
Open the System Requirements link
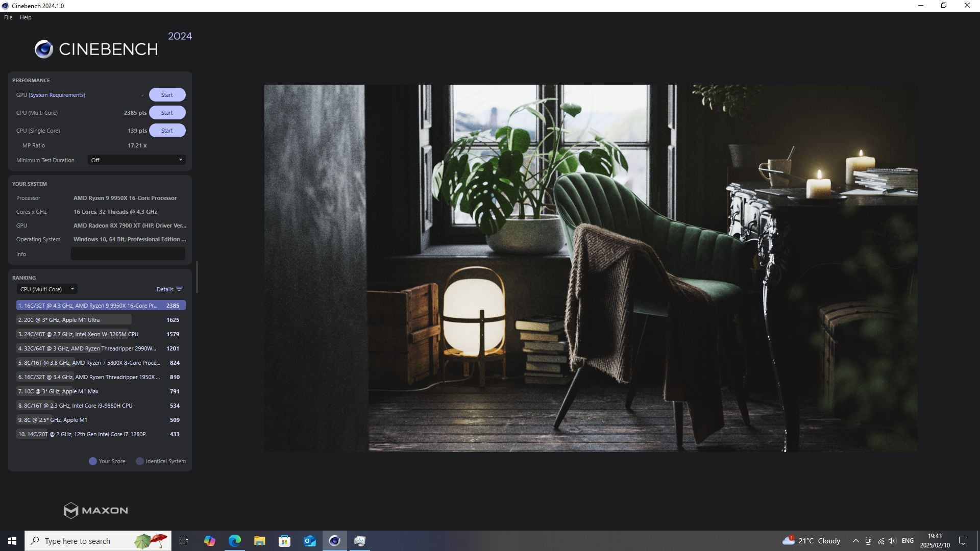[57, 95]
